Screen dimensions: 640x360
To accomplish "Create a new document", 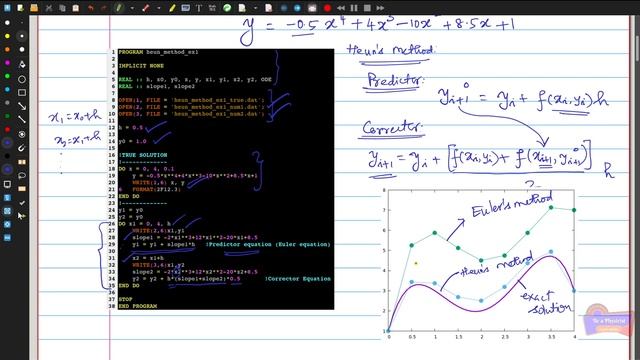I will coord(20,8).
